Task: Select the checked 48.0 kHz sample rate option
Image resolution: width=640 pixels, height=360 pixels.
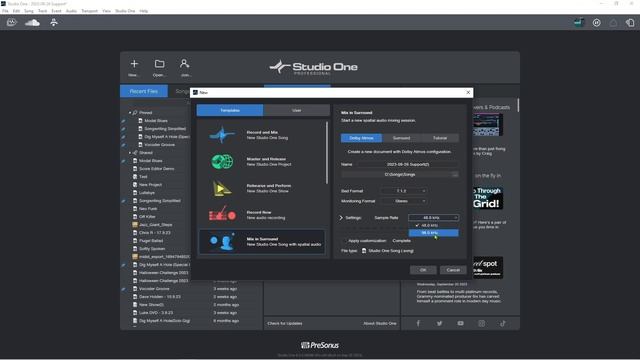Action: (x=433, y=225)
